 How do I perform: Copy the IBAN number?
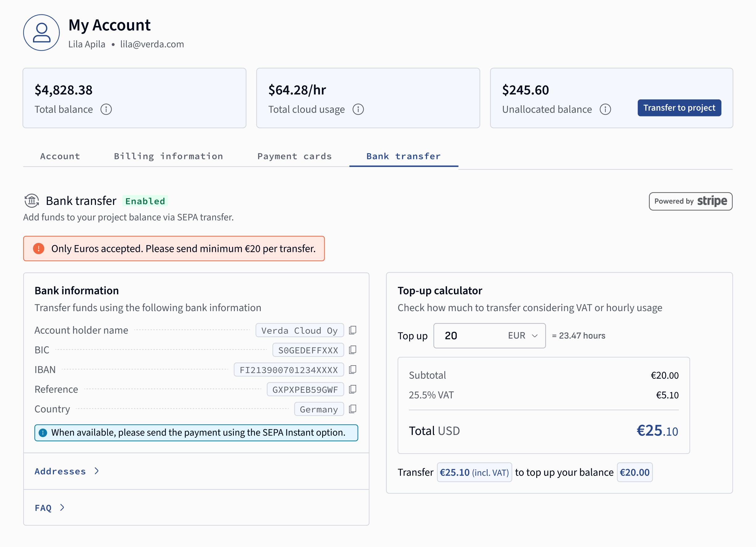[x=352, y=370]
